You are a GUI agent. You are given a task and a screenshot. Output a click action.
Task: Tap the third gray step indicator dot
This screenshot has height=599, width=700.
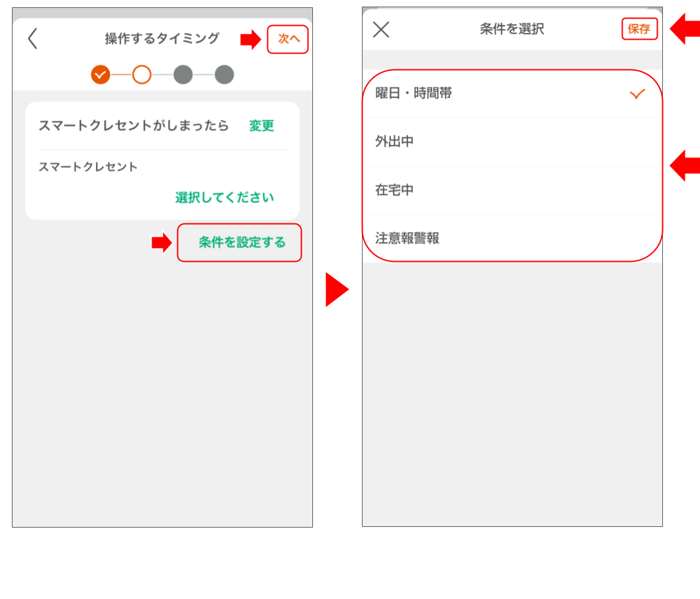[183, 75]
